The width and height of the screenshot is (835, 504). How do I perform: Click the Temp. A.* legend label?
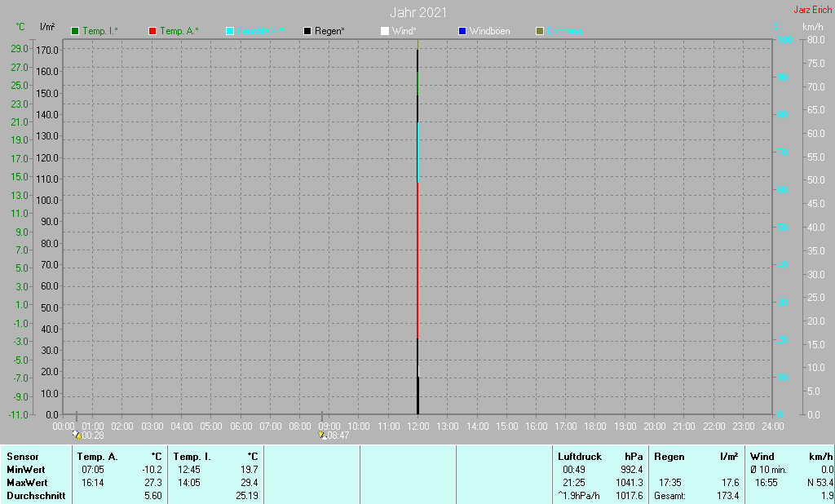pos(179,31)
